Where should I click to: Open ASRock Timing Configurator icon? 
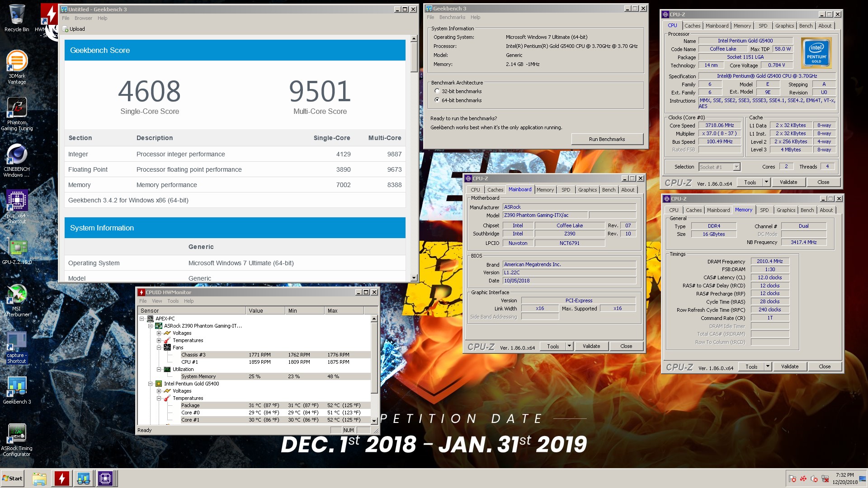point(17,440)
